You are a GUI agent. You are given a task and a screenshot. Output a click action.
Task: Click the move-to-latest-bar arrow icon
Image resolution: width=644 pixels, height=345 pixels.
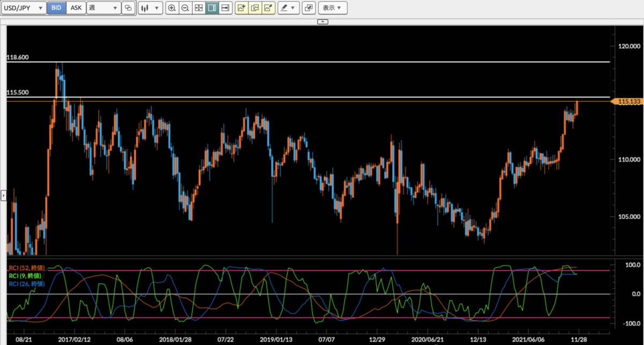point(224,8)
